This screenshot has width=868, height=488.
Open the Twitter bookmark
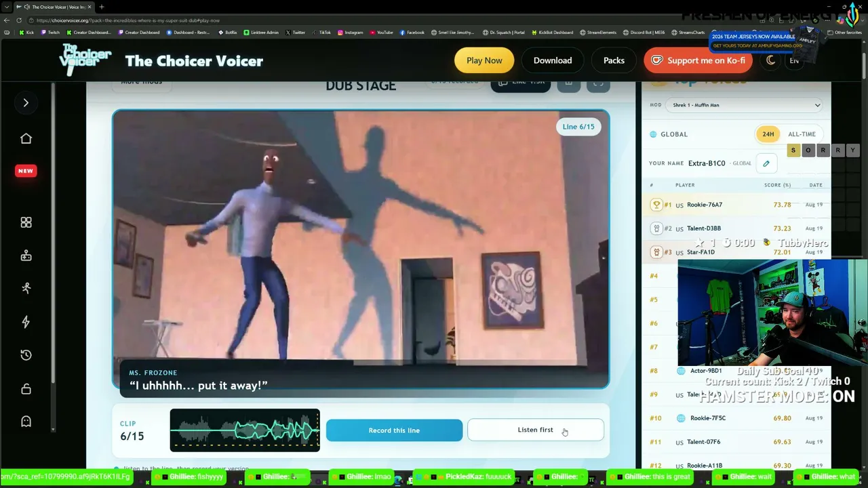click(296, 33)
